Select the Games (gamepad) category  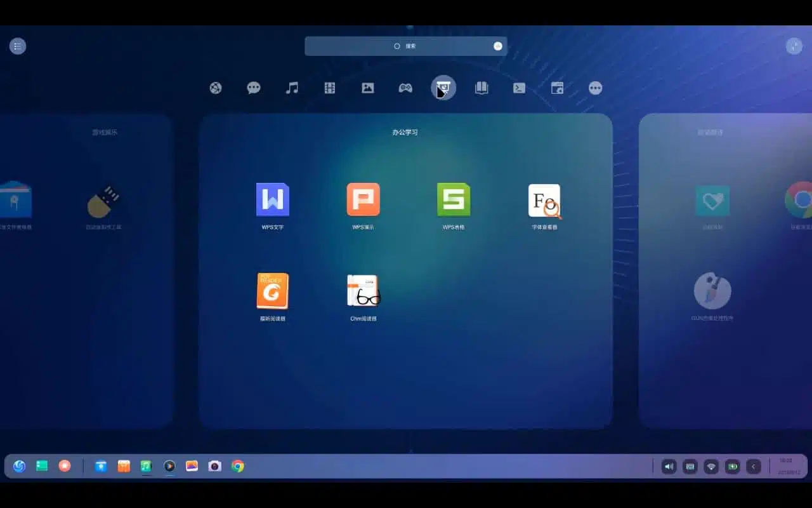(x=405, y=88)
